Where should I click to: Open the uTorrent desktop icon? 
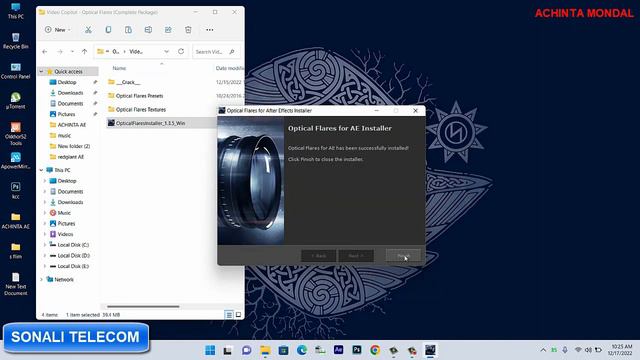(16, 101)
